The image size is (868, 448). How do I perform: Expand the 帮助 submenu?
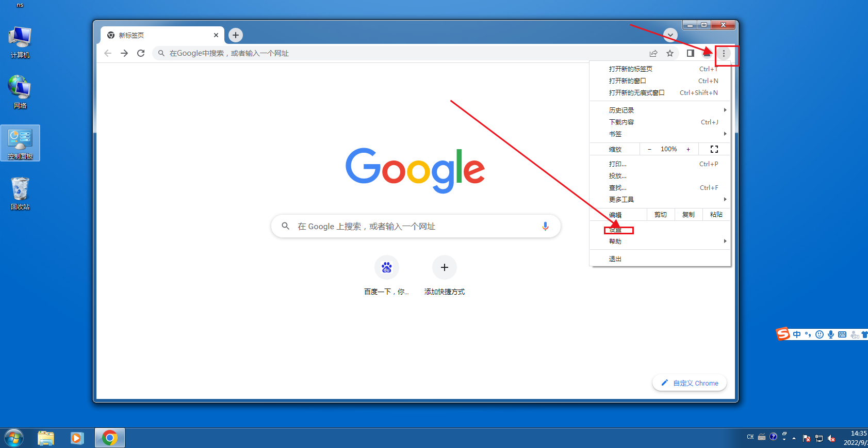pos(660,241)
